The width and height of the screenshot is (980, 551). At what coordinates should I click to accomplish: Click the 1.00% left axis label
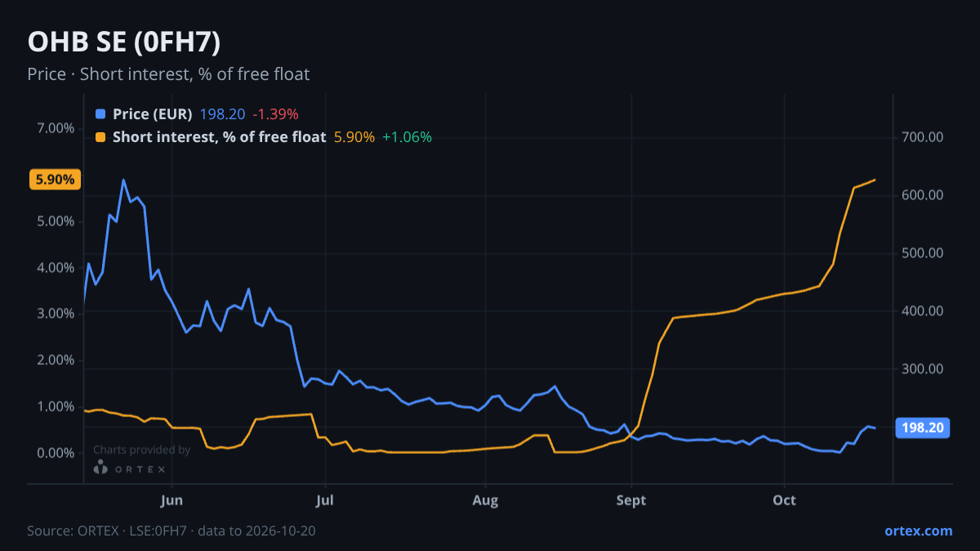[x=56, y=407]
